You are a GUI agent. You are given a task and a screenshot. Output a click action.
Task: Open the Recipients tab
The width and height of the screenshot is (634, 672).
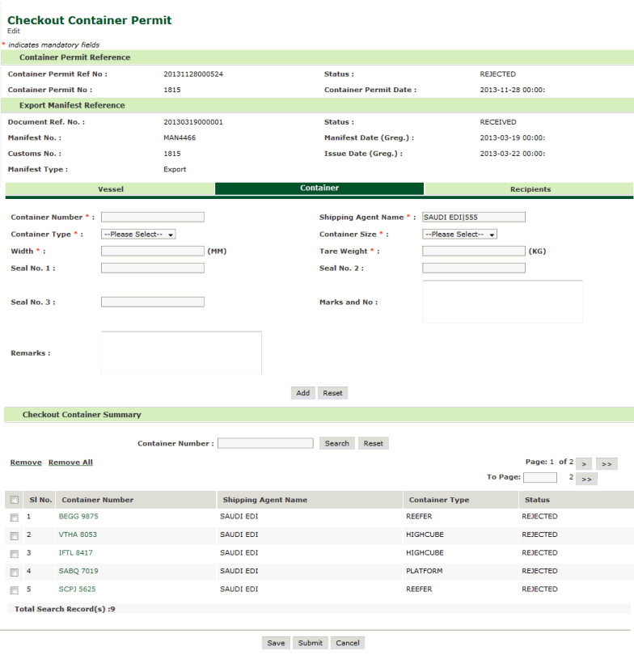[530, 189]
